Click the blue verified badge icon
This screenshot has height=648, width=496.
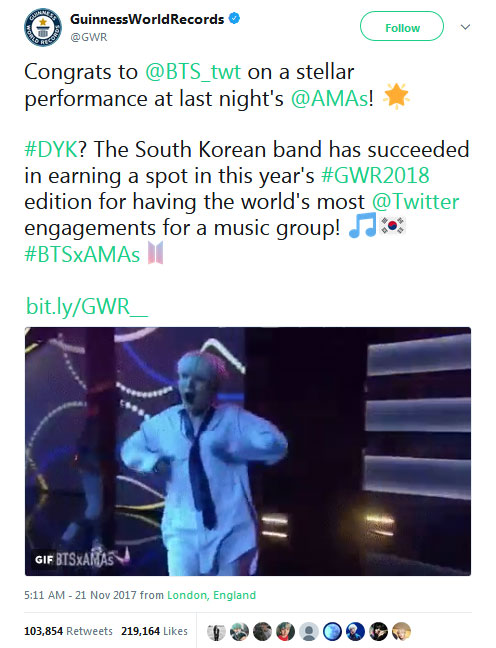234,19
